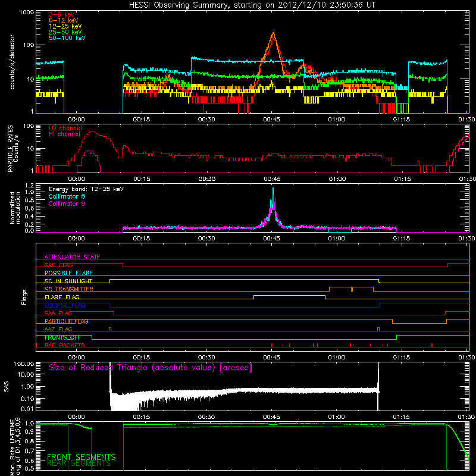Select the green FRONTS OFF label

tap(62, 337)
